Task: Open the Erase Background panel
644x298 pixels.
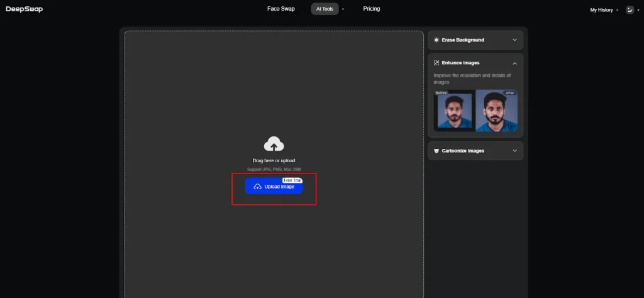Action: tap(475, 40)
